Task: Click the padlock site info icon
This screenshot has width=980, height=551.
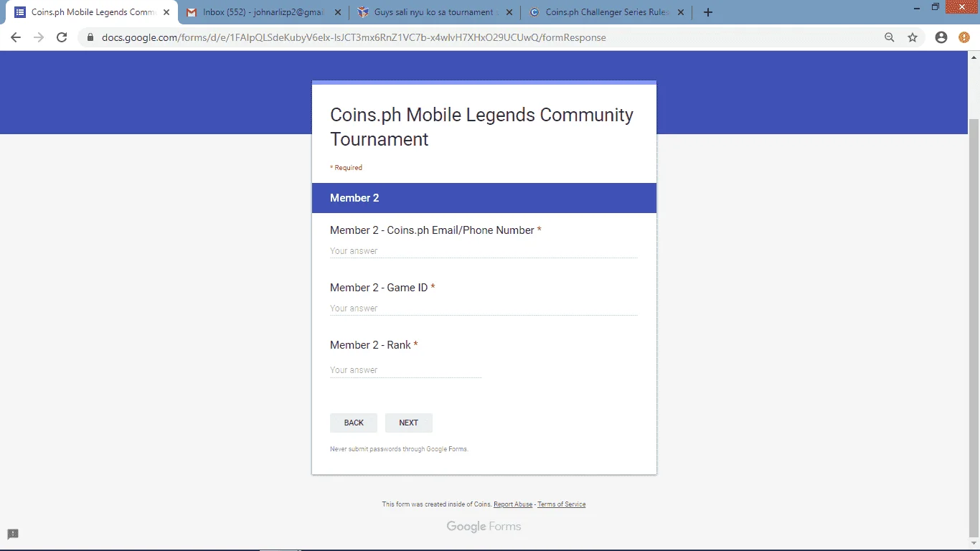Action: point(90,37)
